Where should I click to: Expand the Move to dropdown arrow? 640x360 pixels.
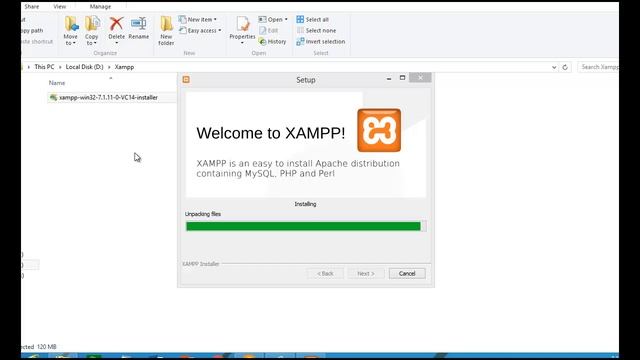pos(74,43)
